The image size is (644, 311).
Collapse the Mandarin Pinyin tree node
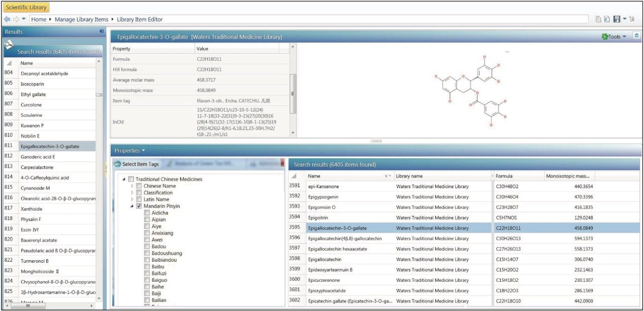tap(132, 206)
